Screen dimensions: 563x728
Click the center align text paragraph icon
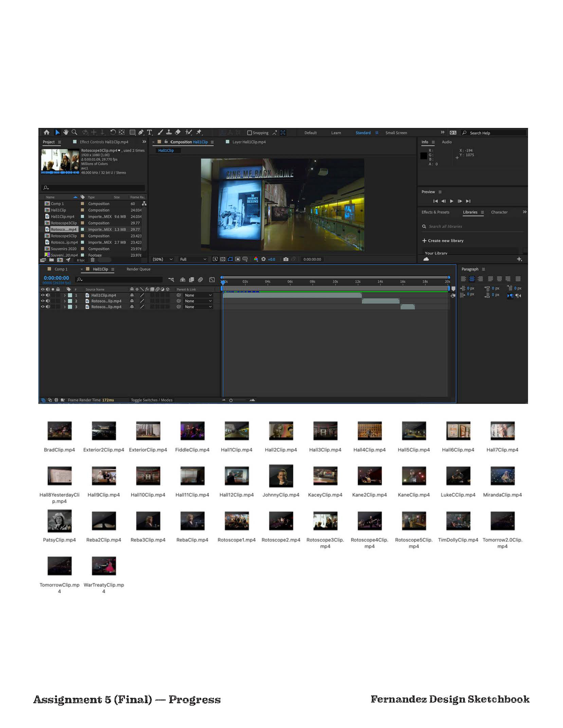(472, 279)
